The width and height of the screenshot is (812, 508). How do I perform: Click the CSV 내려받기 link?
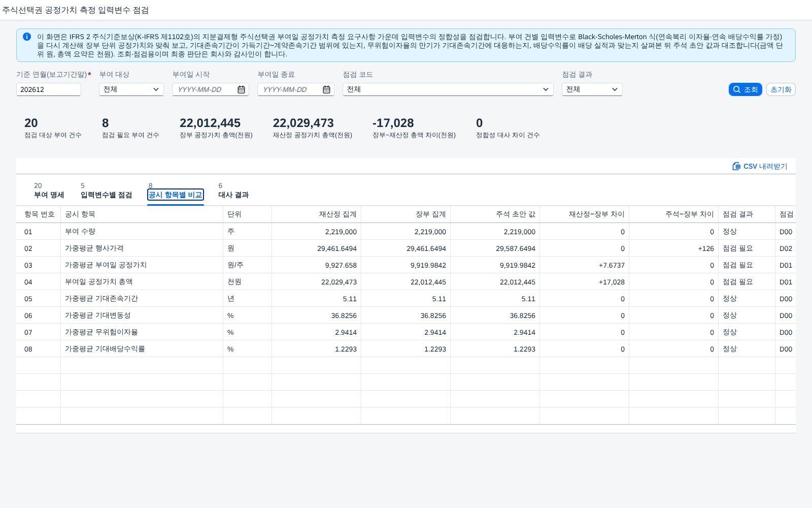[x=760, y=166]
